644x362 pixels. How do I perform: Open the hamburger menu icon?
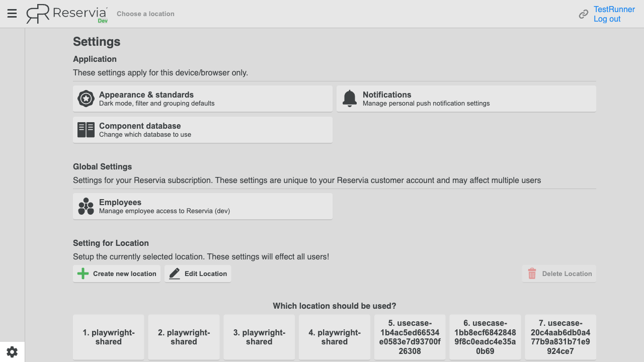[x=12, y=14]
